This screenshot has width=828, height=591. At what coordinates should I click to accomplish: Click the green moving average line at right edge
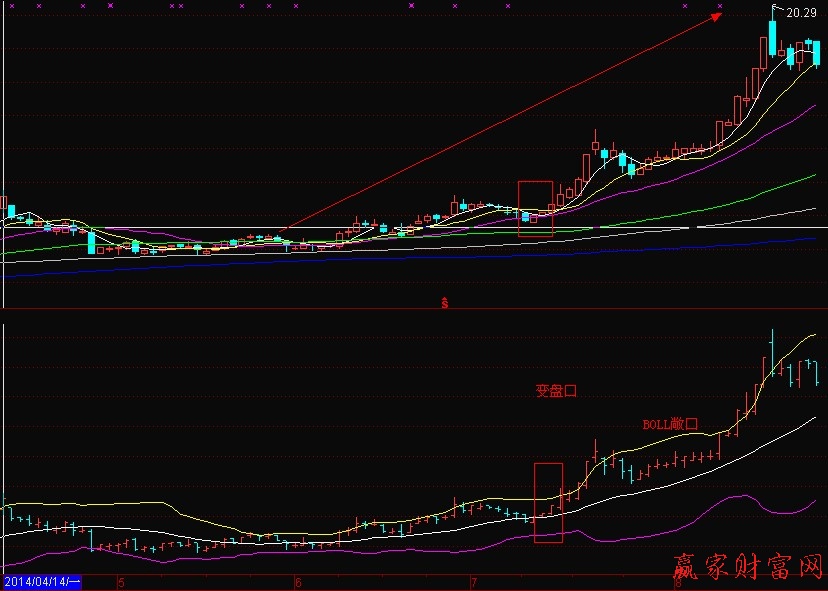pos(810,176)
